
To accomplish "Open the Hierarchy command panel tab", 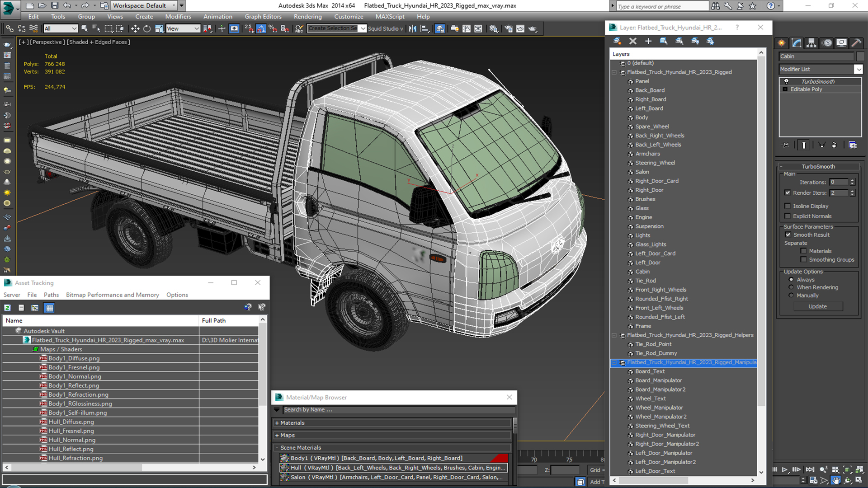I will click(x=811, y=43).
